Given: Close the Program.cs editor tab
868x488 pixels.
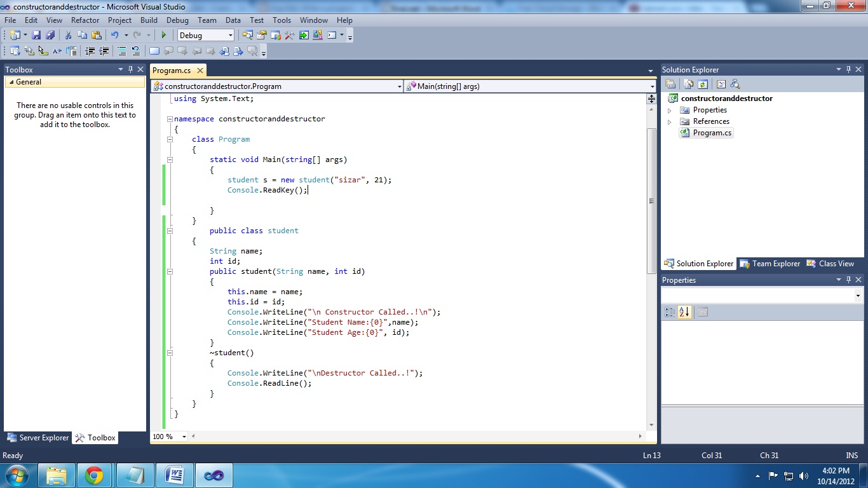Looking at the screenshot, I should (200, 71).
